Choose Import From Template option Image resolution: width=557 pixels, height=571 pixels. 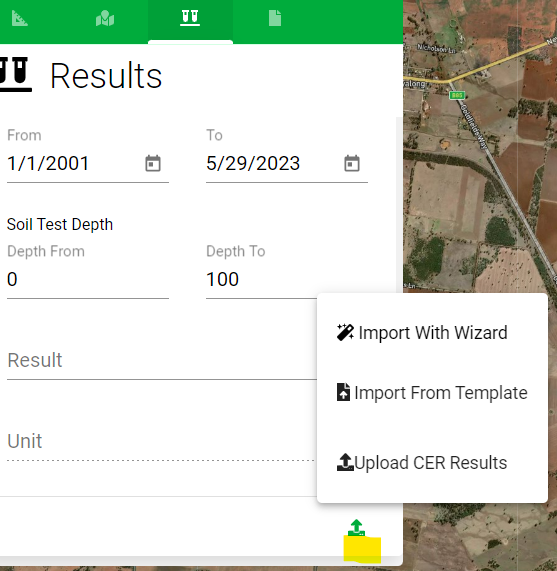[x=432, y=393]
